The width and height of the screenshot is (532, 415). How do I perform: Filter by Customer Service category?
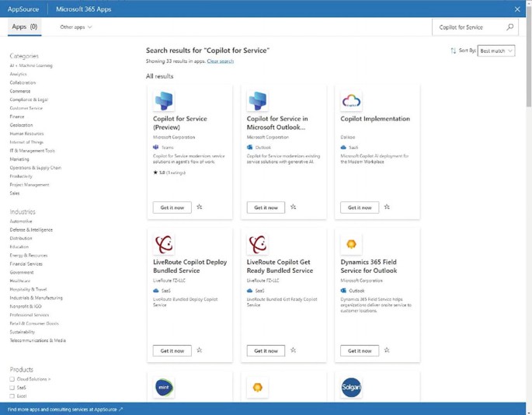[x=26, y=108]
